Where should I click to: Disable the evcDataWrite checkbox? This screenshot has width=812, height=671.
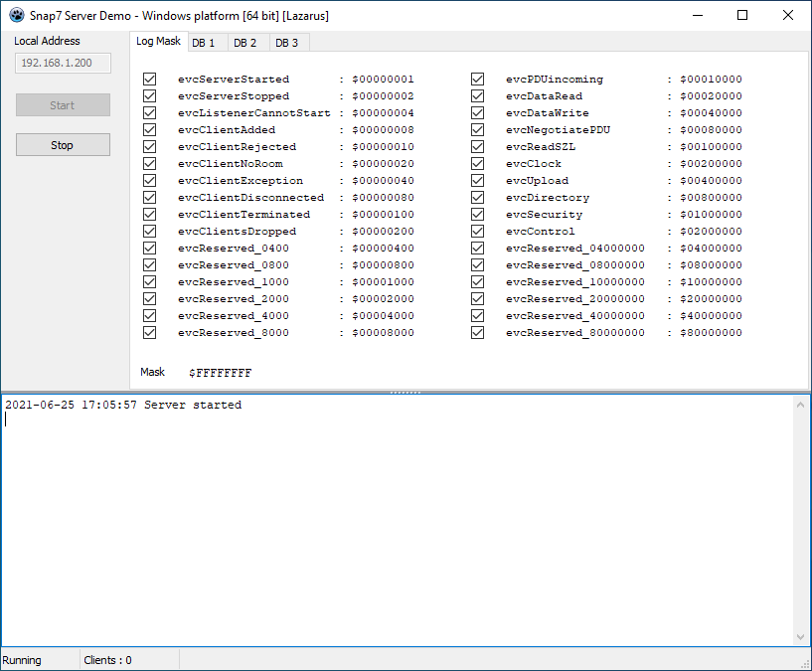click(x=477, y=113)
